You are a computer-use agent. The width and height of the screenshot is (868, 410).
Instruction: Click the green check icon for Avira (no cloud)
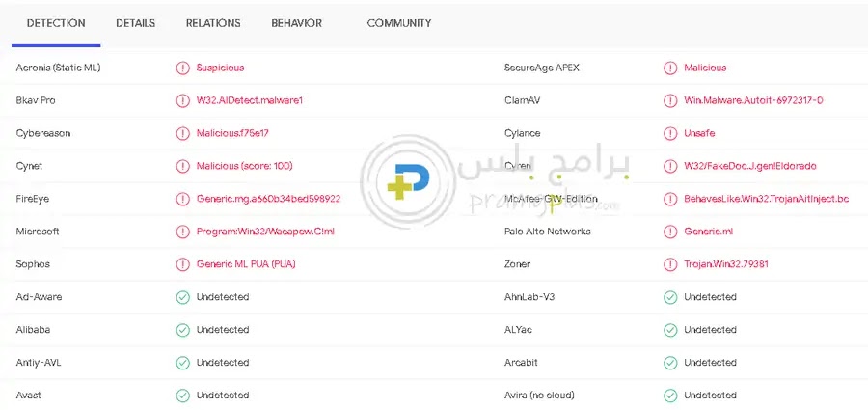pyautogui.click(x=670, y=396)
